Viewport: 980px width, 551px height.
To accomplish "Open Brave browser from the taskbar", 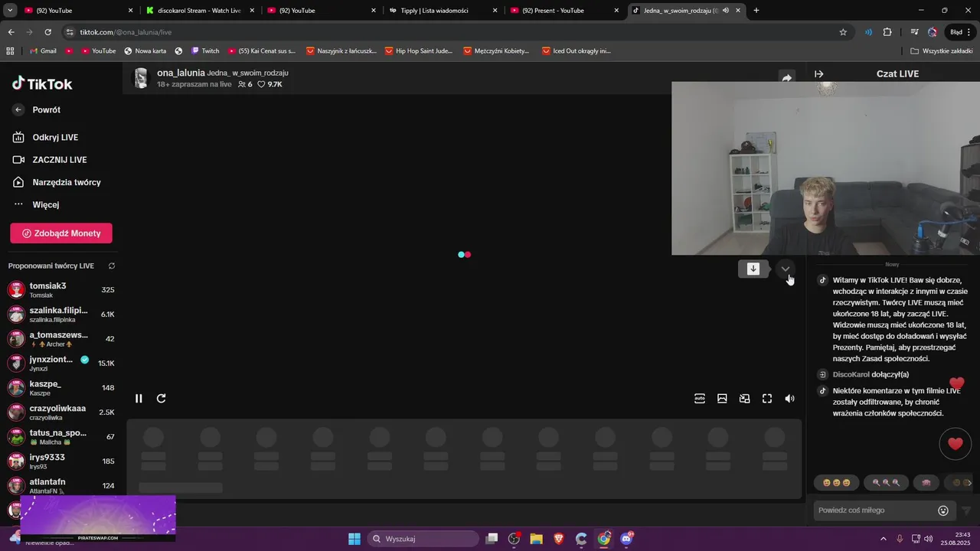I will pyautogui.click(x=559, y=539).
